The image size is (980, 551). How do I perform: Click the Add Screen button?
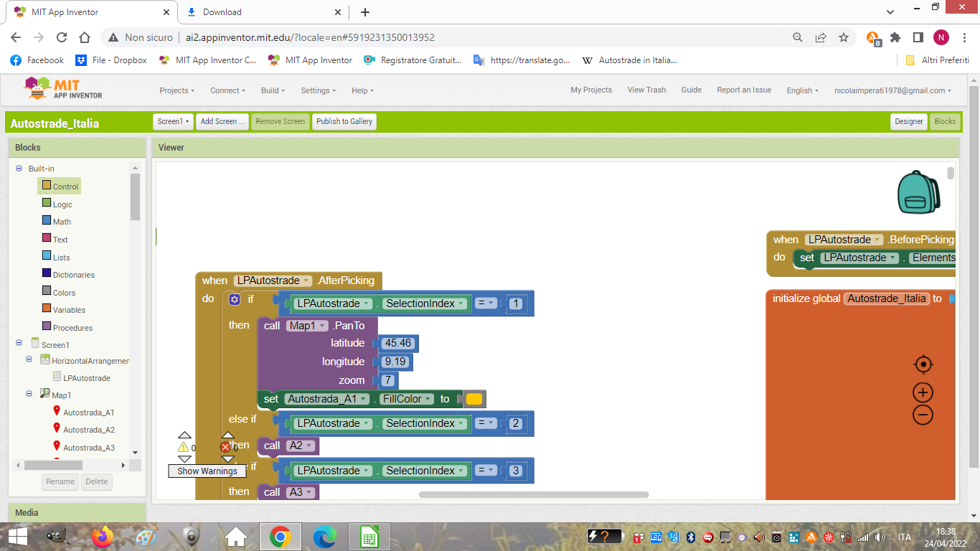point(222,121)
